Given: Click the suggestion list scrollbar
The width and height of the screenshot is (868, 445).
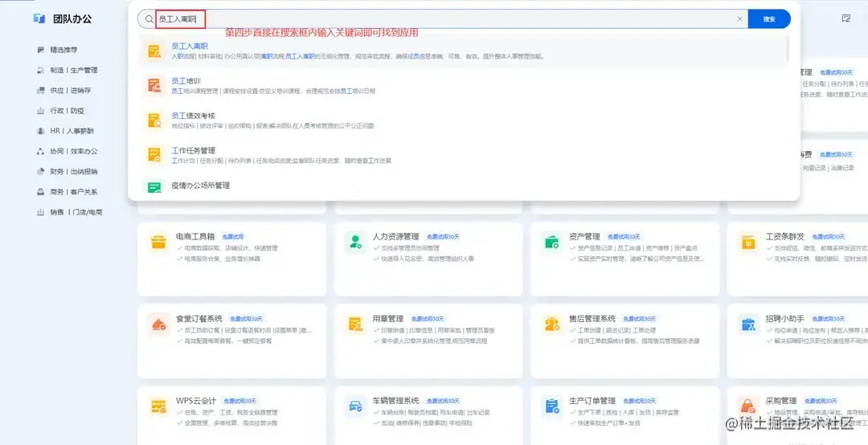Looking at the screenshot, I should 786,48.
